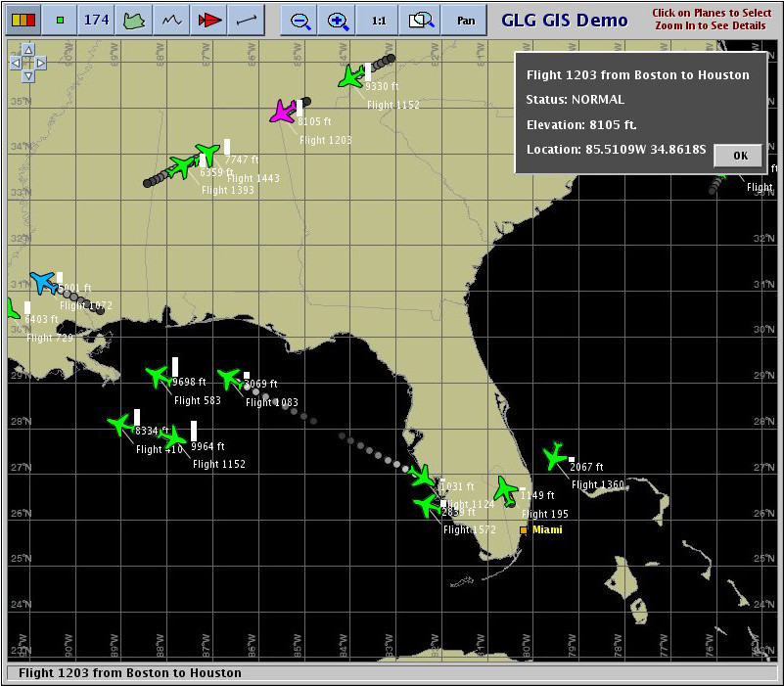Zoom in with the plus magnifier
Viewport: 784px width, 686px height.
point(338,20)
